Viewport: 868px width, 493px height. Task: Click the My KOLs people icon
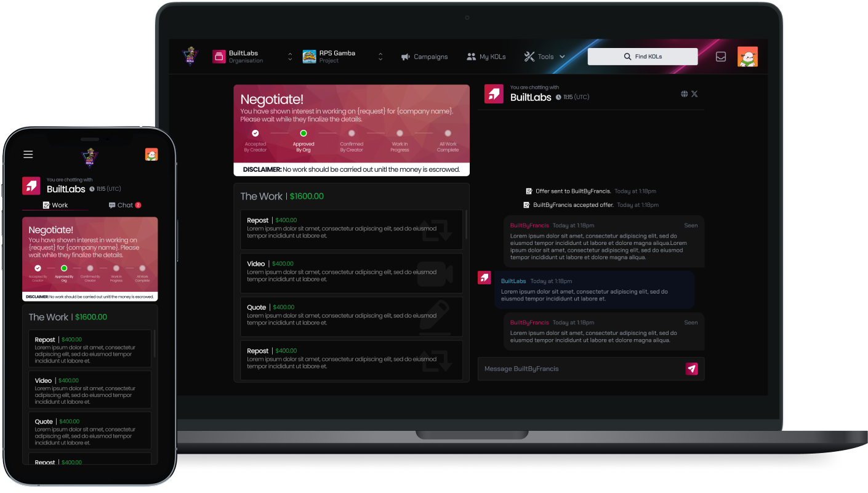pos(471,57)
